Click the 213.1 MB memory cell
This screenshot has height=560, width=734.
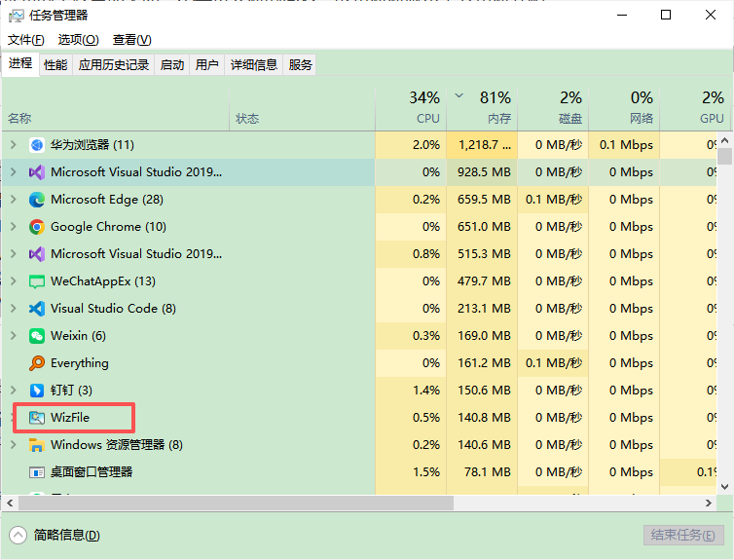pyautogui.click(x=482, y=309)
